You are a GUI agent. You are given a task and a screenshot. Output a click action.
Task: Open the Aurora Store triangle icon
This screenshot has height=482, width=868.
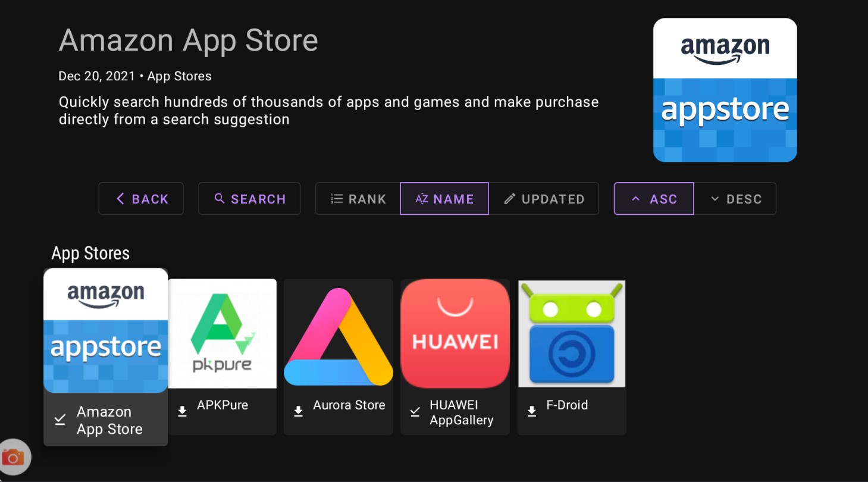[x=339, y=334]
